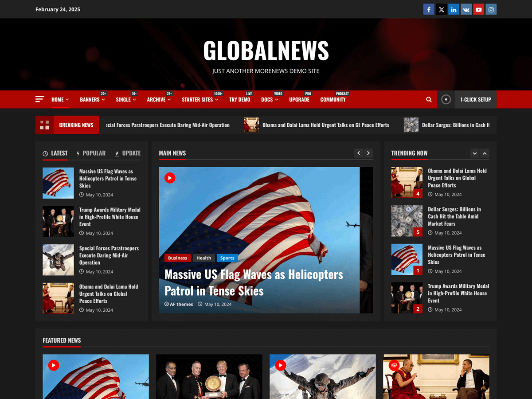Click the Sports category tag
The image size is (532, 399).
(227, 258)
